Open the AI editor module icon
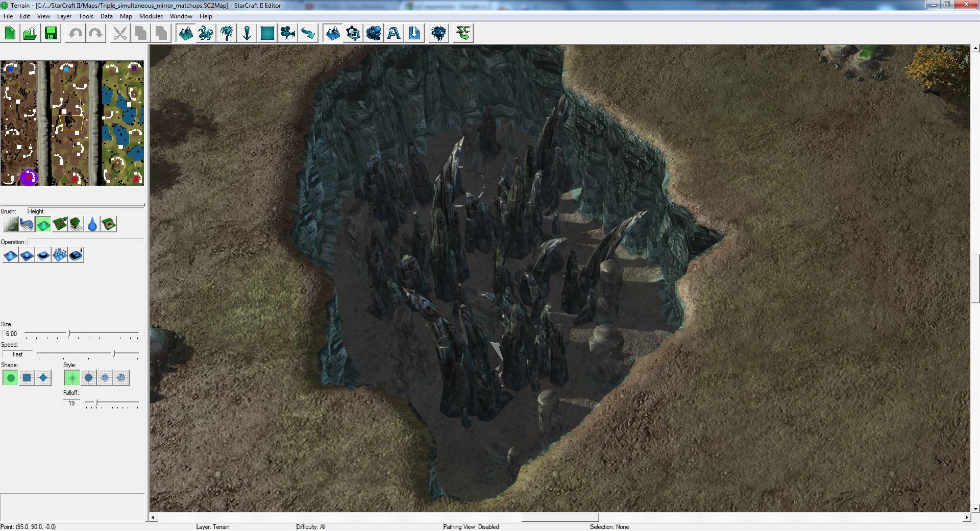The image size is (980, 531). tap(438, 34)
